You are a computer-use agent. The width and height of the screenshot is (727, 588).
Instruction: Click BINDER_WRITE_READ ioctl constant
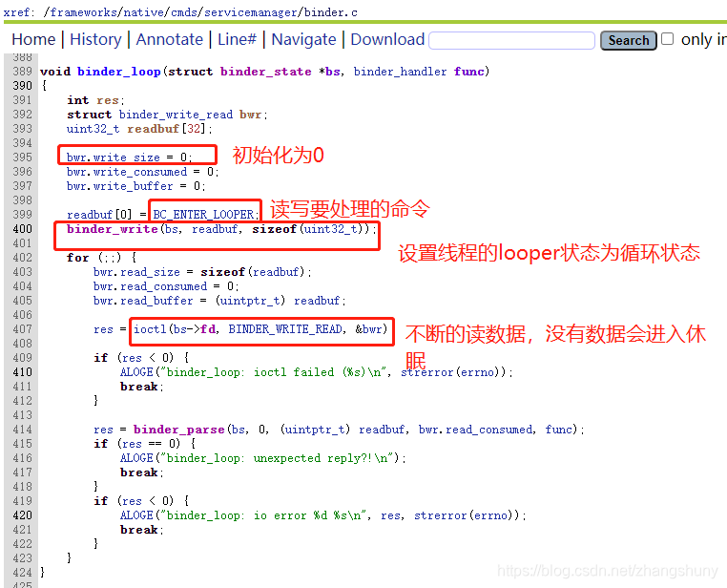[x=285, y=329]
